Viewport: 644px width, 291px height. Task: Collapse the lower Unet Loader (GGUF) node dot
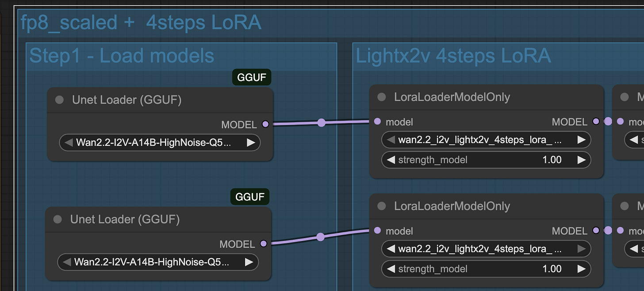pyautogui.click(x=57, y=219)
